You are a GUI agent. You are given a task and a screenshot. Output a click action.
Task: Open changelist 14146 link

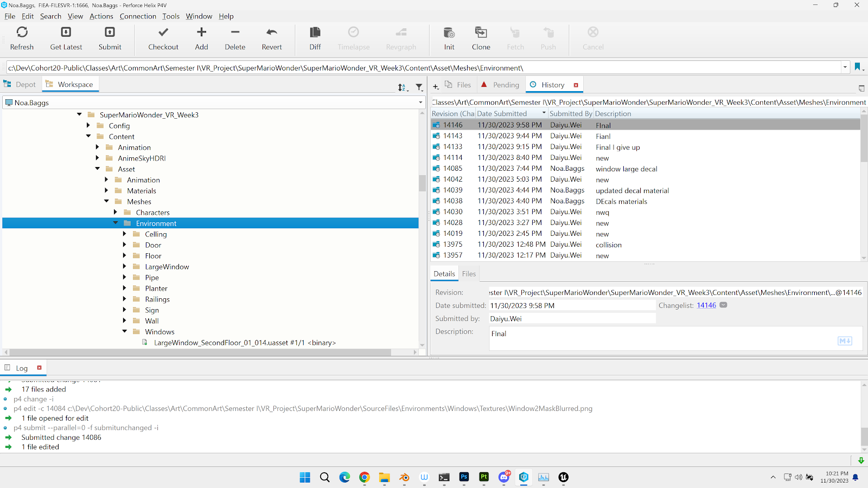(x=706, y=305)
